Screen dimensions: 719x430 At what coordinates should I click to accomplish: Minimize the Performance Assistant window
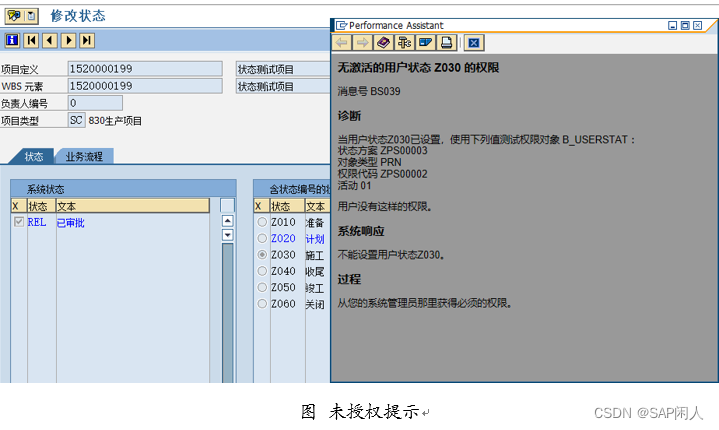(x=672, y=26)
